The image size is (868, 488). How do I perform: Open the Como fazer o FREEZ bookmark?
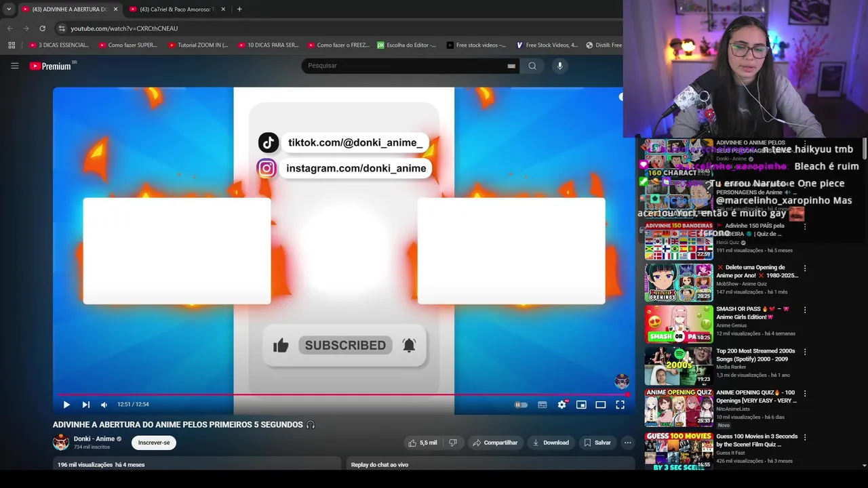coord(338,45)
